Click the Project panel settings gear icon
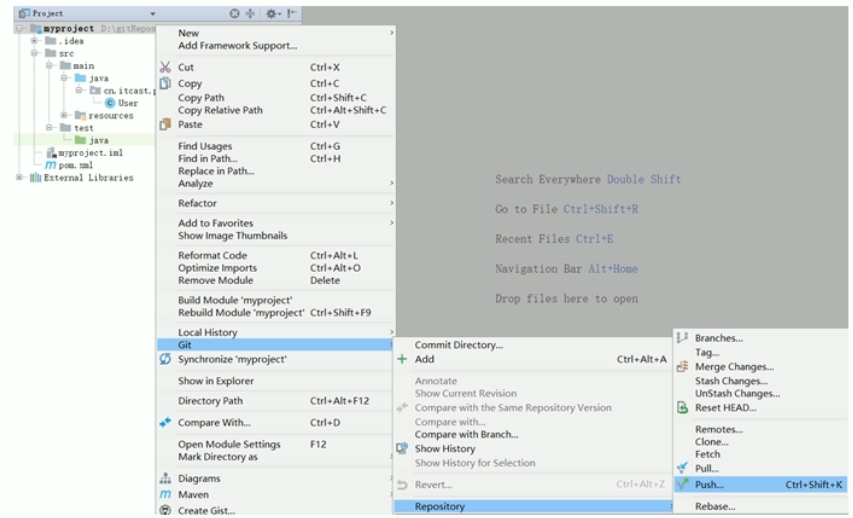This screenshot has width=853, height=518. pos(270,14)
